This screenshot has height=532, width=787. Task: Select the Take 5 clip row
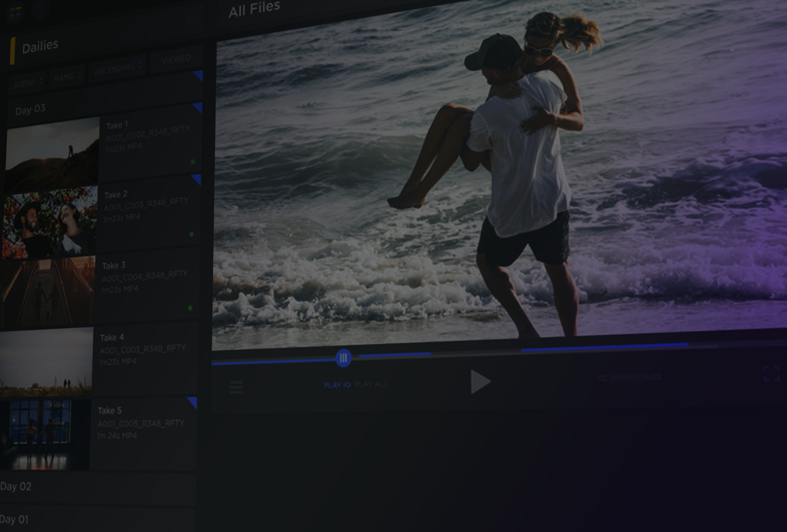tap(98, 434)
